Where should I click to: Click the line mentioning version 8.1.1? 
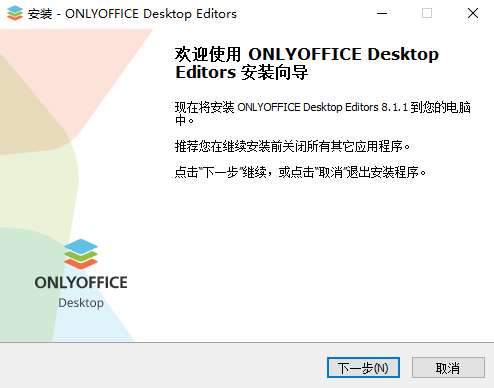[x=323, y=113]
